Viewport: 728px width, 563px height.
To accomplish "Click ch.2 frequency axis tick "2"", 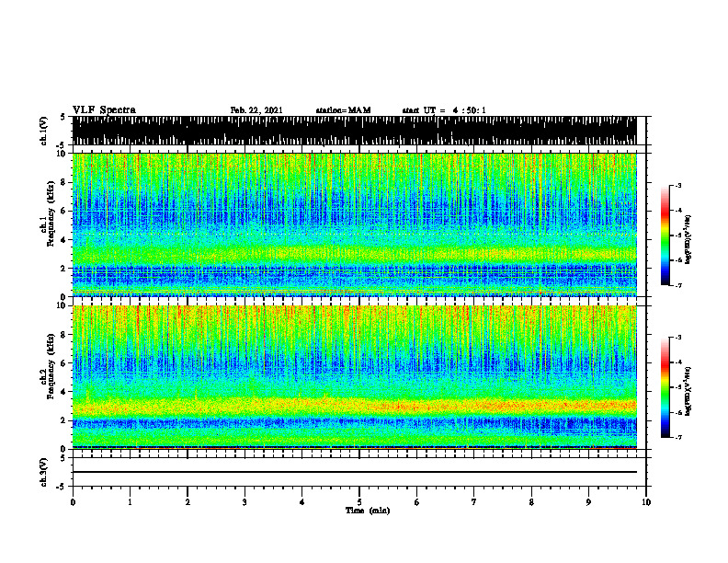I will click(64, 420).
